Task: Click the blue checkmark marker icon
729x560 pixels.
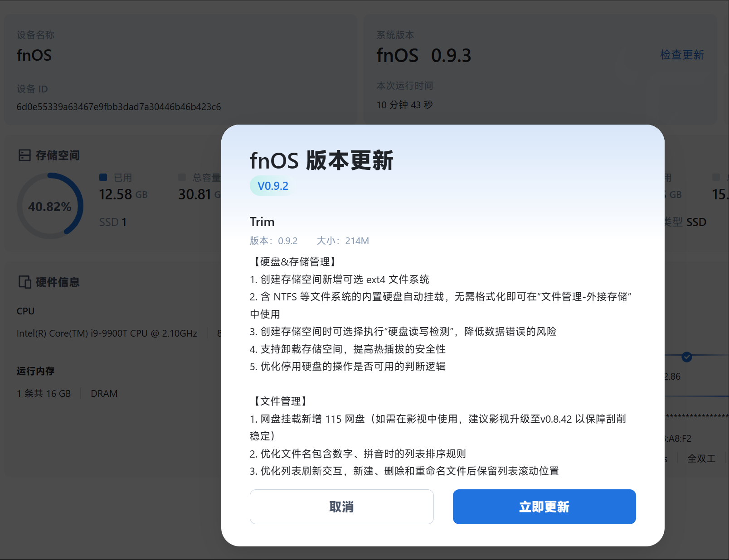Action: (687, 357)
